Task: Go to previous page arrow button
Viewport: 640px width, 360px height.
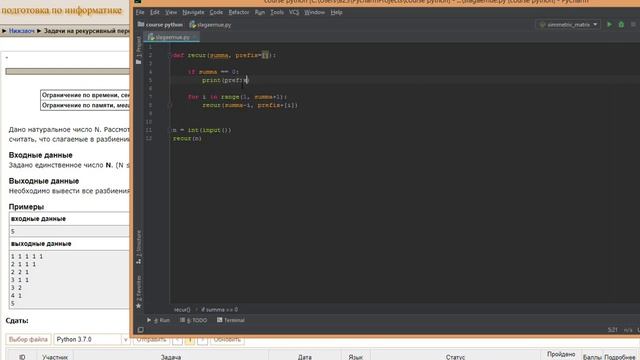Action: (x=177, y=339)
